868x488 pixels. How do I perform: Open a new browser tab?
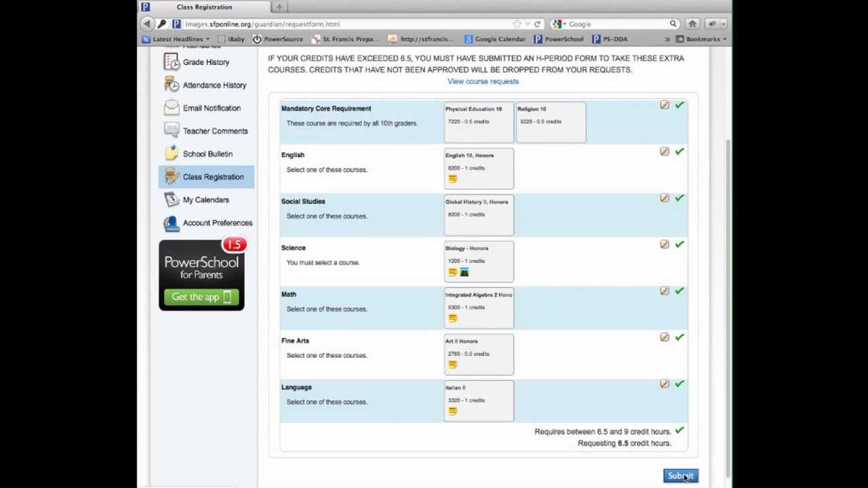point(279,7)
